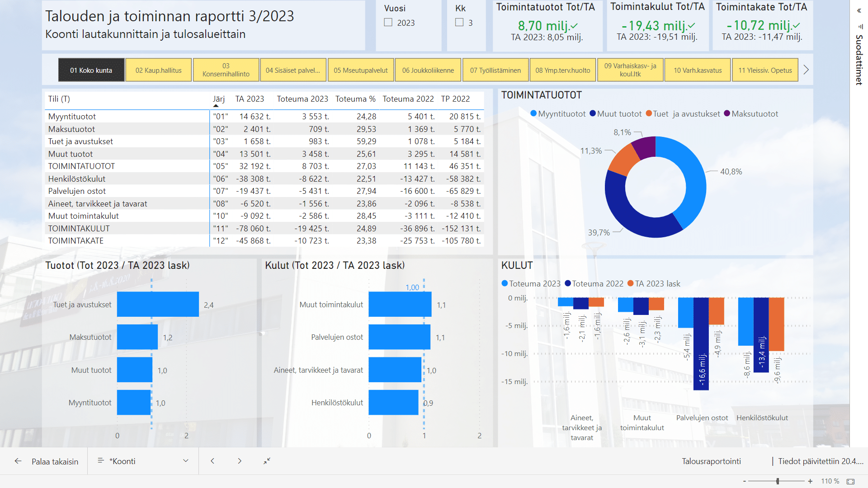Exit full screen mode
The height and width of the screenshot is (488, 868).
267,461
